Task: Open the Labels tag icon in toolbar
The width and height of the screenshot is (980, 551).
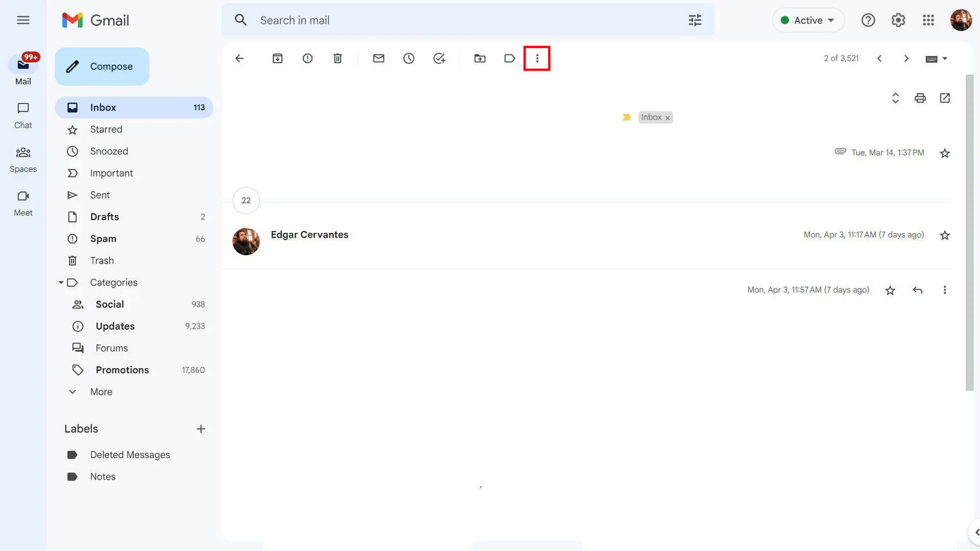Action: (509, 58)
